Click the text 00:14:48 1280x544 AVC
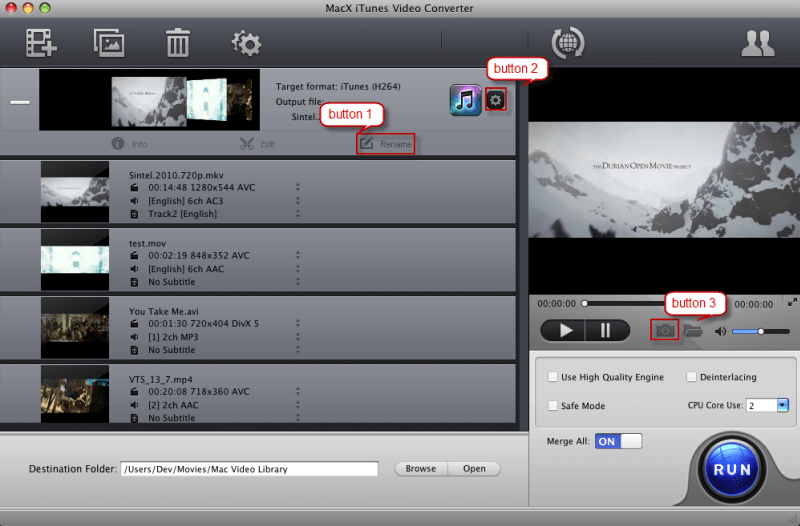 [x=202, y=187]
